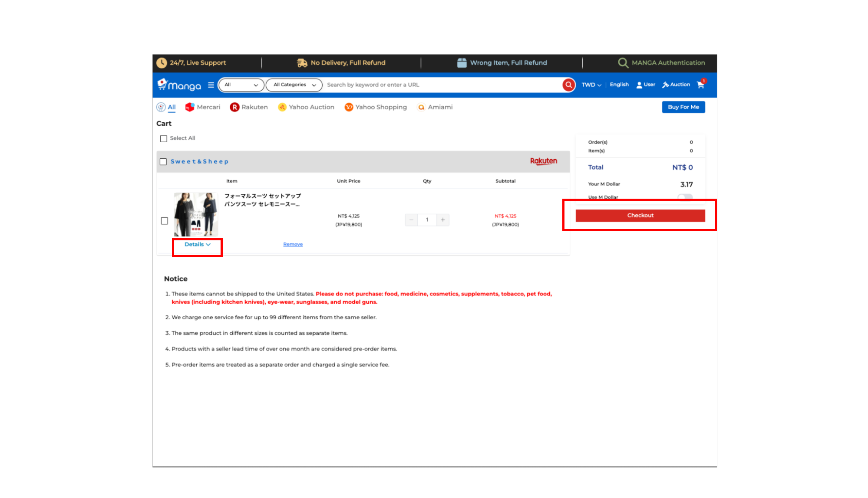Screen dimensions: 868x498
Task: Click MANGA Authentication magnifier icon
Action: pos(623,63)
